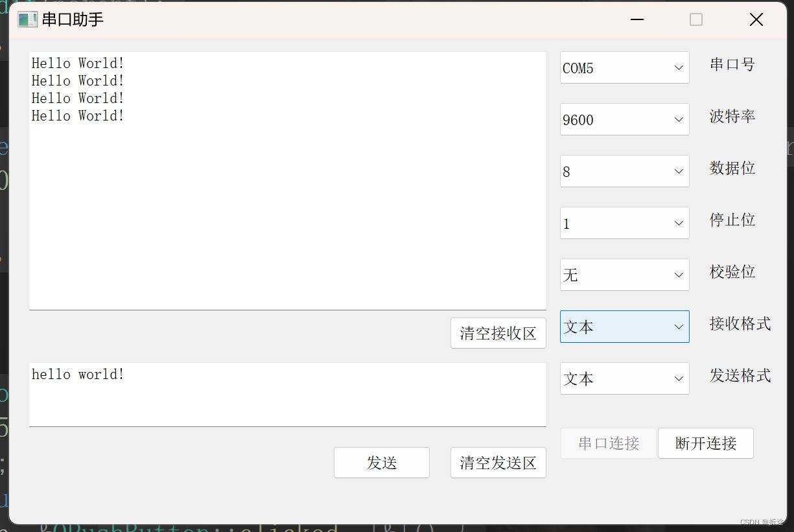Click the chevron arrow on COM5 combo box
Image resolution: width=794 pixels, height=532 pixels.
(x=679, y=67)
